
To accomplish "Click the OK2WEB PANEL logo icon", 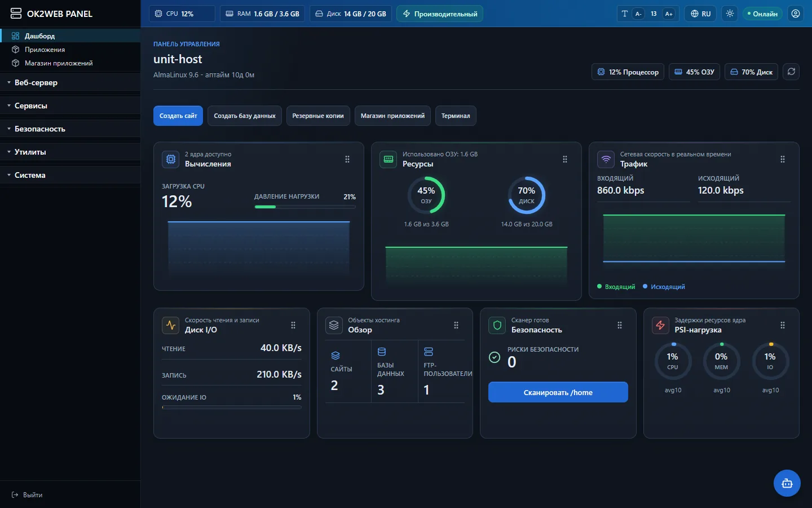I will pyautogui.click(x=16, y=14).
